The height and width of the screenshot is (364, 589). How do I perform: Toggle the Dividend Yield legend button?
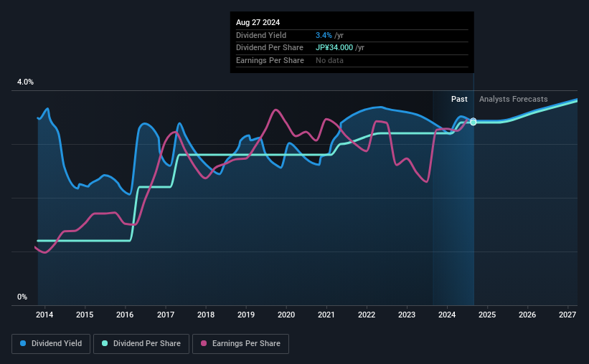pyautogui.click(x=51, y=344)
